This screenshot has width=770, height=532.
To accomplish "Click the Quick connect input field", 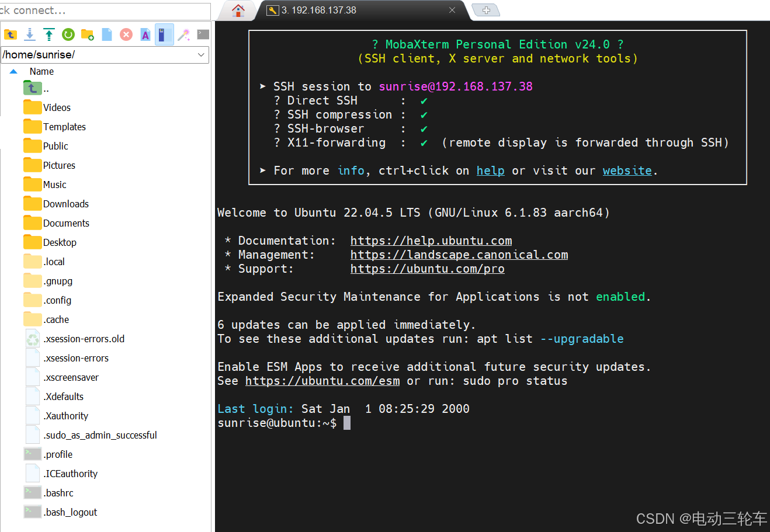I will [105, 11].
